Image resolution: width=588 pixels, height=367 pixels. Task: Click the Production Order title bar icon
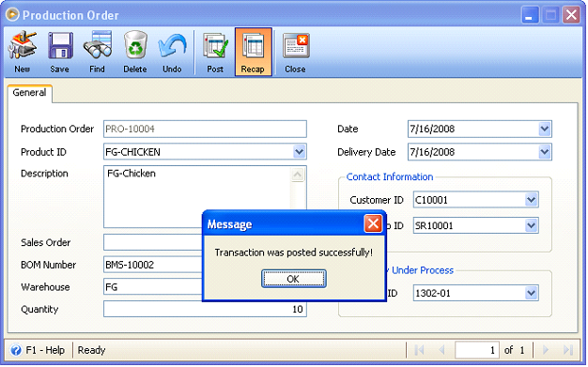[x=12, y=15]
